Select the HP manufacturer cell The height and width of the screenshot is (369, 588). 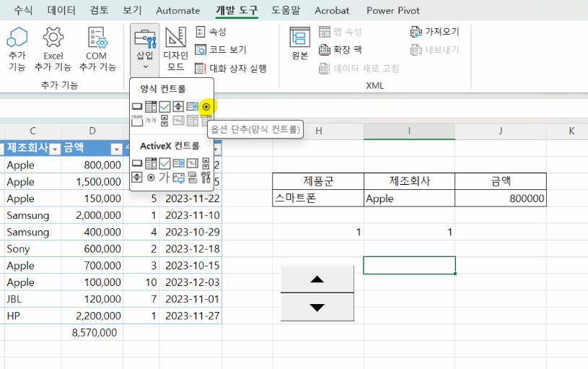(x=33, y=316)
